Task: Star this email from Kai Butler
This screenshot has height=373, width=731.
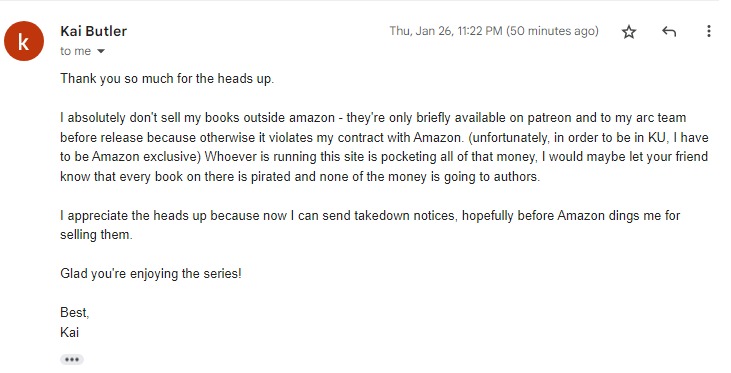Action: [x=629, y=32]
